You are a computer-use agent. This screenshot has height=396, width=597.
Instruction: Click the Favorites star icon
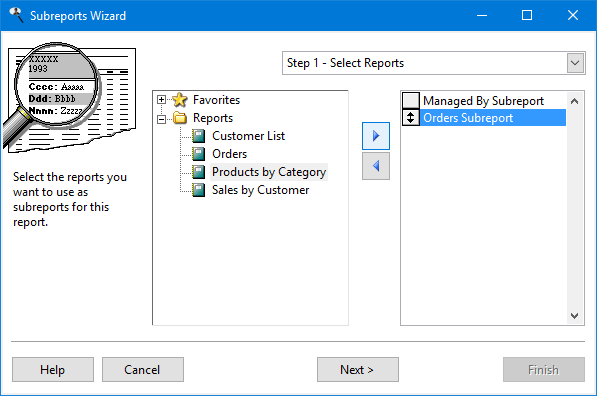tap(180, 100)
